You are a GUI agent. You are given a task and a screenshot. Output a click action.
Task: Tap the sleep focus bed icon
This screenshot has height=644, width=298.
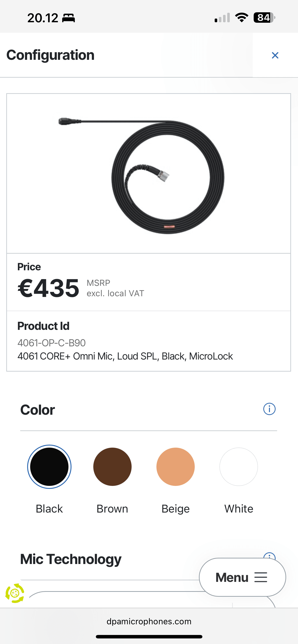point(68,18)
